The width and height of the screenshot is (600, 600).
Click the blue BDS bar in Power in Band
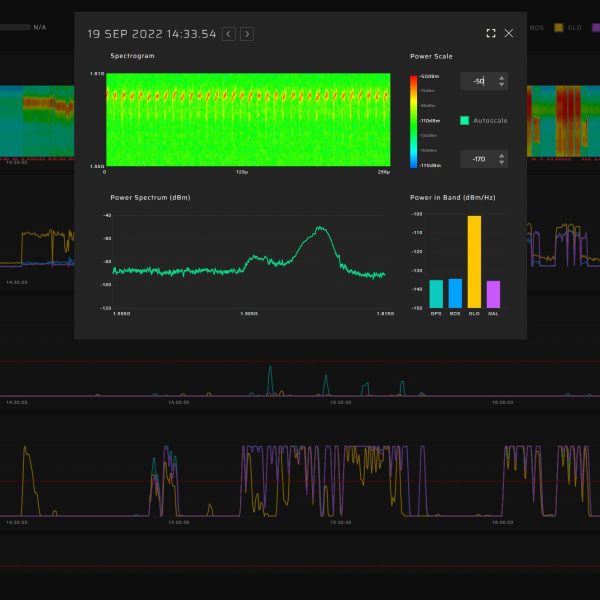455,293
